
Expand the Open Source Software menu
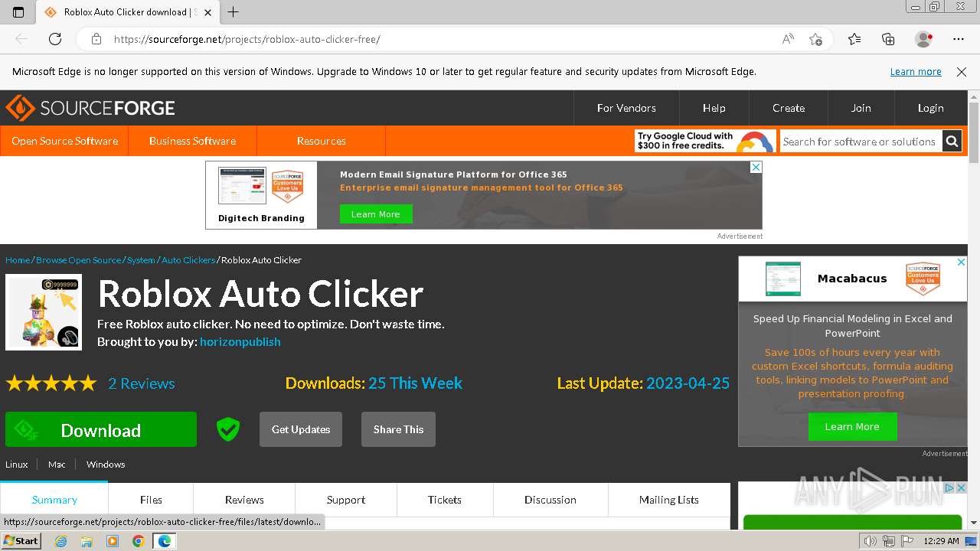[x=64, y=141]
